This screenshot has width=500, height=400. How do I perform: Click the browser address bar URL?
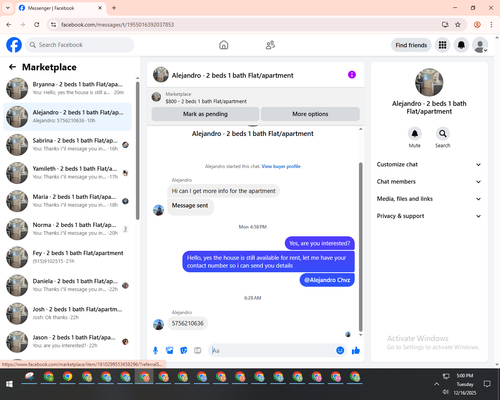pyautogui.click(x=117, y=25)
